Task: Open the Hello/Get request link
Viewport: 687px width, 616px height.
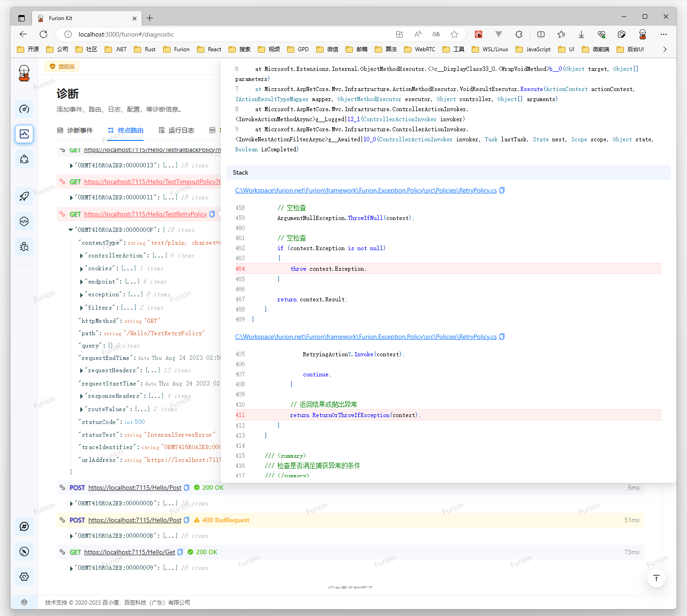Action: [129, 552]
